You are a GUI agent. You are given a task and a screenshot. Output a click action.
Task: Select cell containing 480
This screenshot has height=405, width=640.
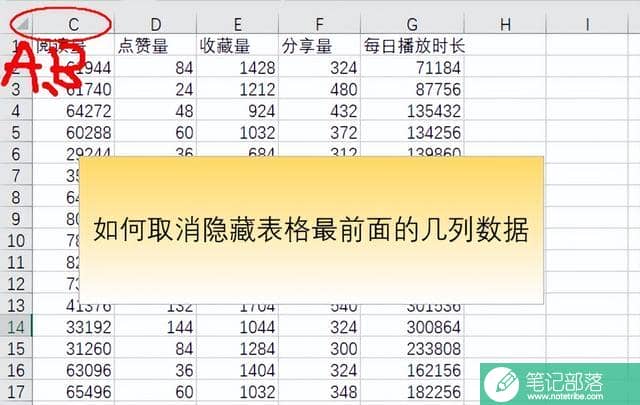click(x=320, y=89)
